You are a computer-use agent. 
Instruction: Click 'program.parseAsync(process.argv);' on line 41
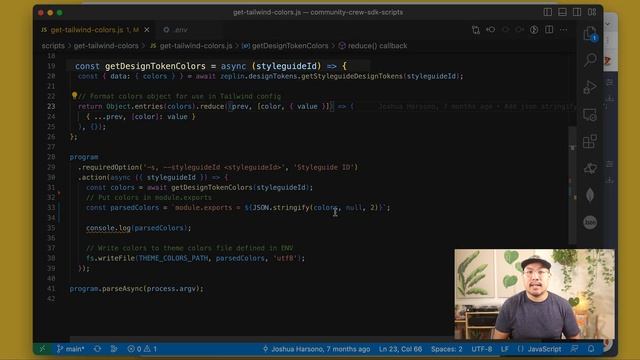point(136,289)
